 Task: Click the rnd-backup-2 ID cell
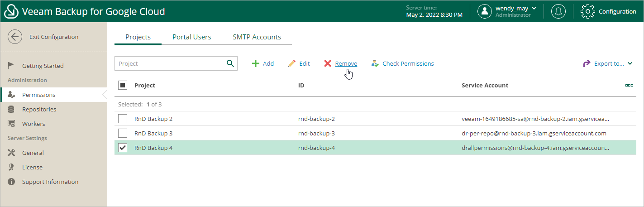pos(316,119)
